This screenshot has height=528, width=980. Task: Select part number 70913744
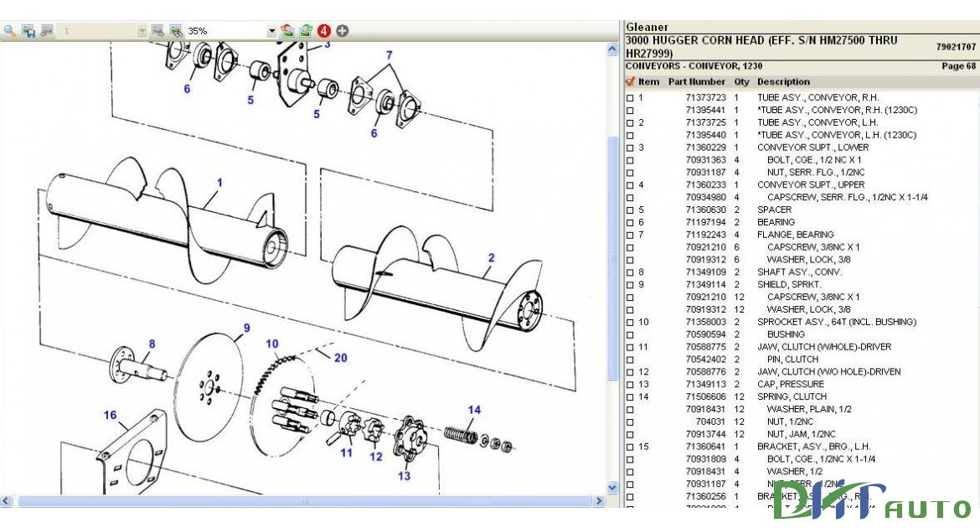coord(705,434)
